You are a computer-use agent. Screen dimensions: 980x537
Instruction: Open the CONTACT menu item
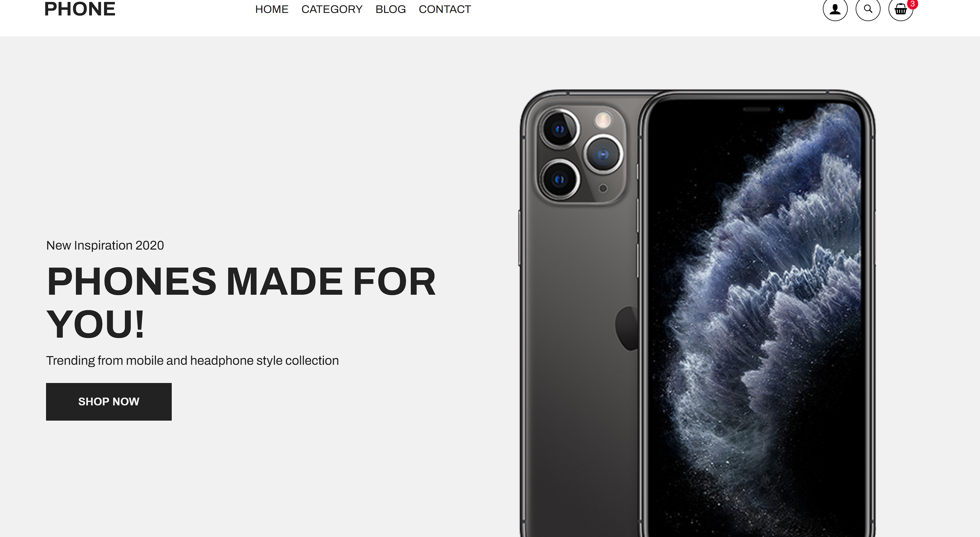click(445, 9)
